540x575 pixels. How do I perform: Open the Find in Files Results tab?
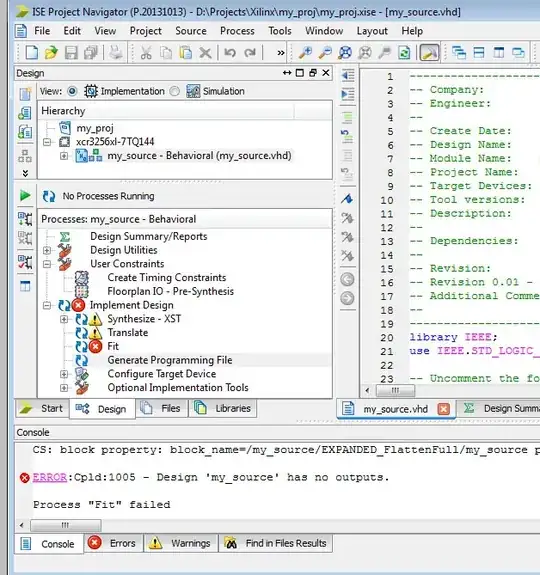coord(275,543)
